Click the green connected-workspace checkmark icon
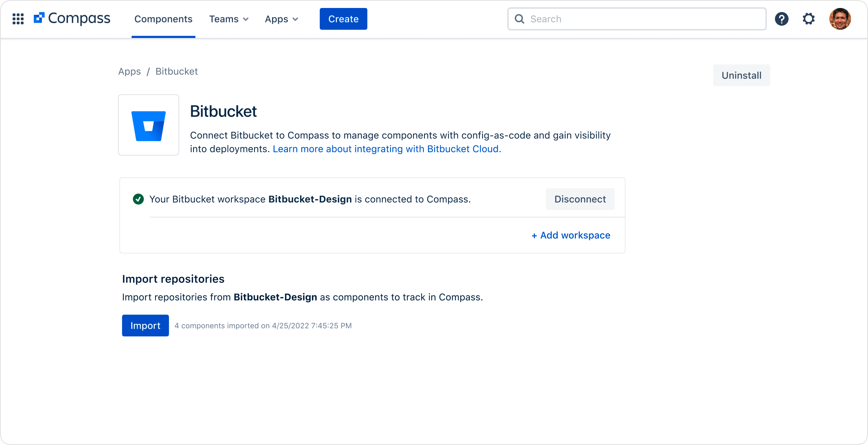The width and height of the screenshot is (868, 445). (x=139, y=199)
